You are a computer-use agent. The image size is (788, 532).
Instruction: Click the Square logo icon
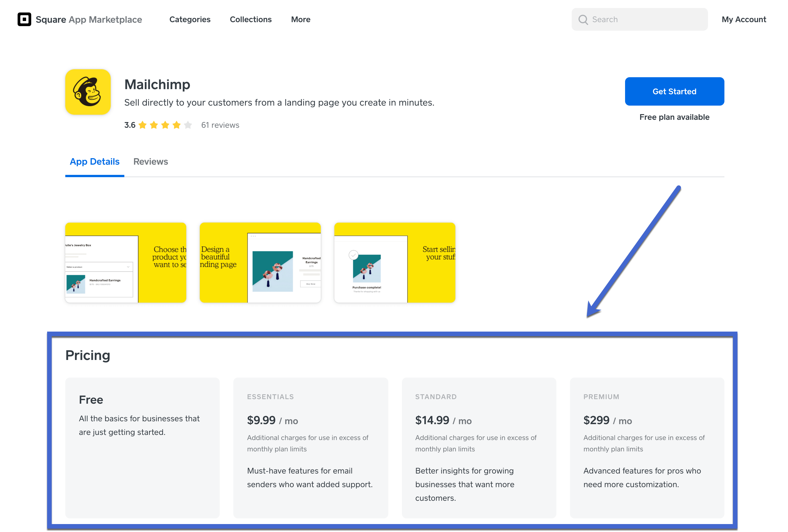(24, 19)
